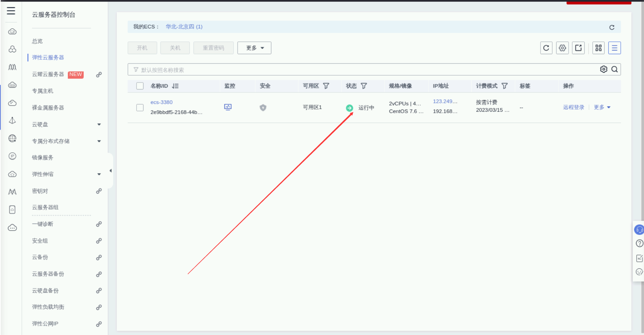Click the smiley face rating icon
The image size is (644, 335).
pos(639,272)
